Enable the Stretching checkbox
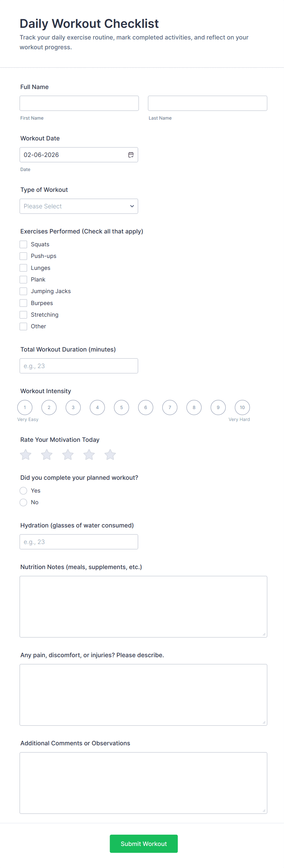Viewport: 284px width, 868px height. coord(23,315)
